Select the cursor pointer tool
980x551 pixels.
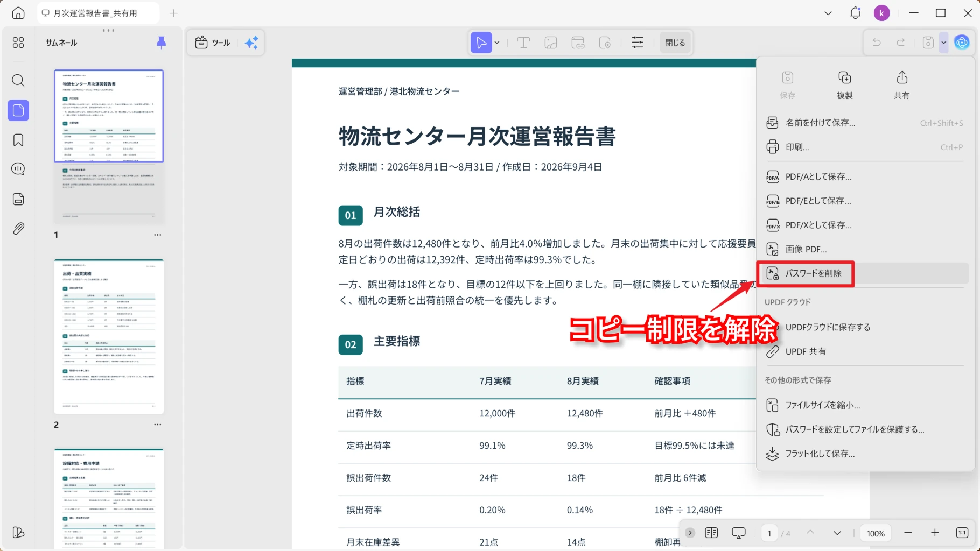point(481,43)
